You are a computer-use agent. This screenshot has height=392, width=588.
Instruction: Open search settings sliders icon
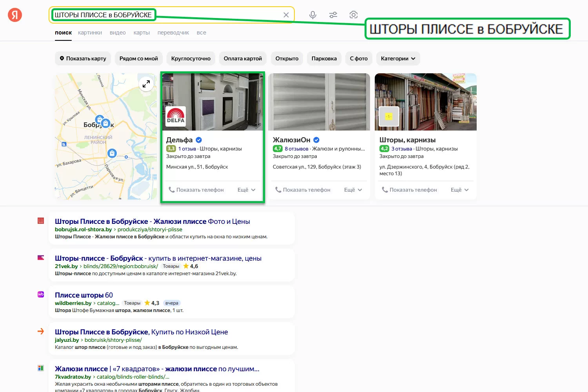coord(333,15)
